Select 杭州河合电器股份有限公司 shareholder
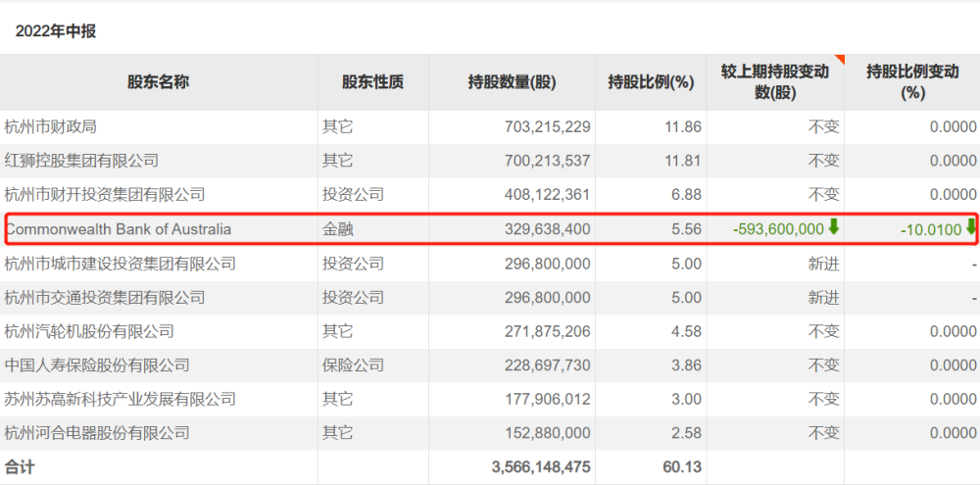The width and height of the screenshot is (980, 485). pos(97,433)
